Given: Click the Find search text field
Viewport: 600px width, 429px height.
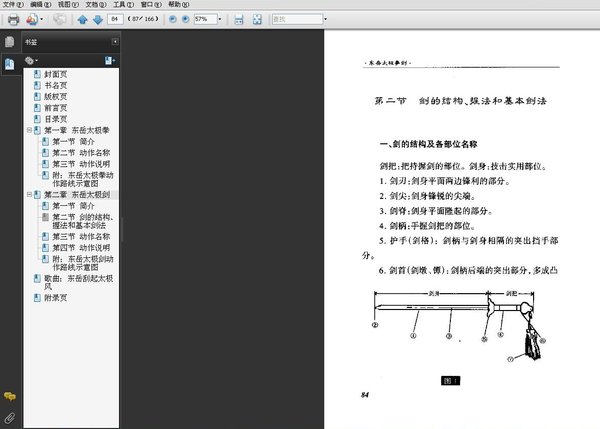Looking at the screenshot, I should [297, 19].
